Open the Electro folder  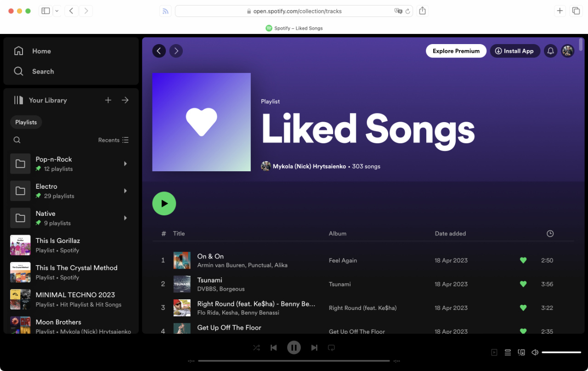(71, 191)
